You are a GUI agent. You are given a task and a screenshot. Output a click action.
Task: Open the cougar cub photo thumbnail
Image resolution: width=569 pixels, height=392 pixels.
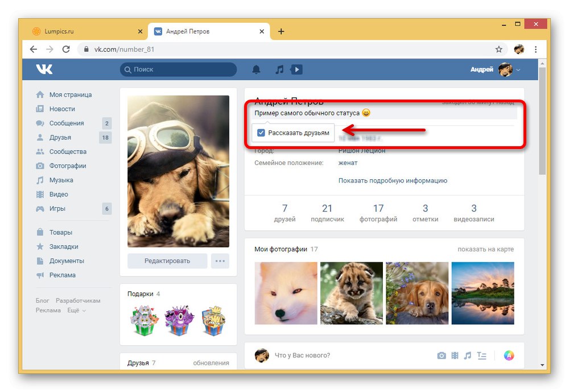point(352,293)
